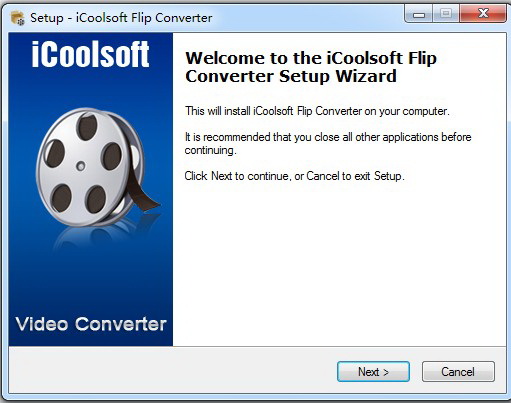Click the gray footer bar left of Next
The height and width of the screenshot is (403, 511).
172,370
